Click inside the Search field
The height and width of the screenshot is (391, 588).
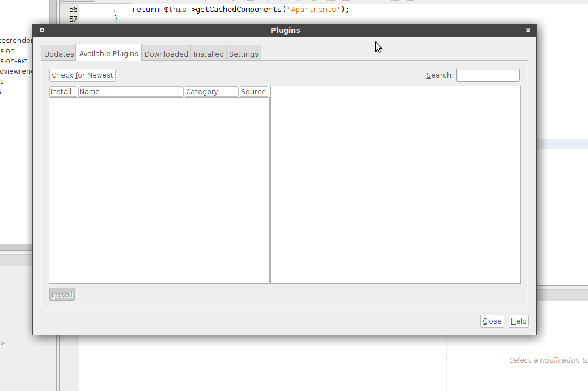[x=488, y=74]
